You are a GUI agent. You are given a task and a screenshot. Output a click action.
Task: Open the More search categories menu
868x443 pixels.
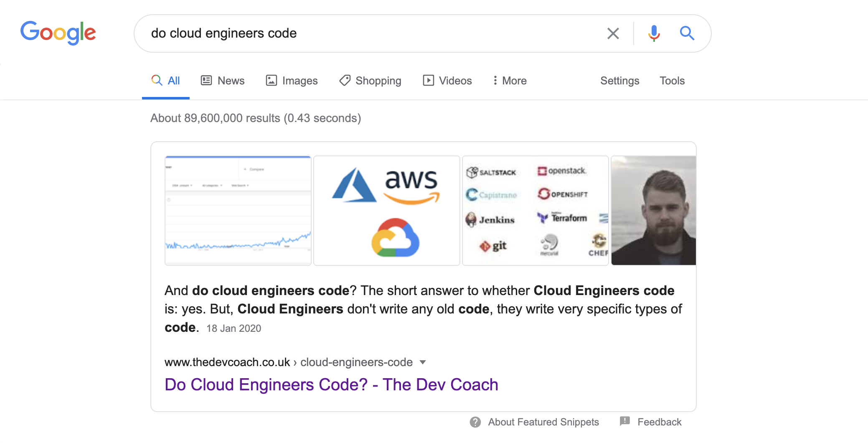click(x=509, y=80)
